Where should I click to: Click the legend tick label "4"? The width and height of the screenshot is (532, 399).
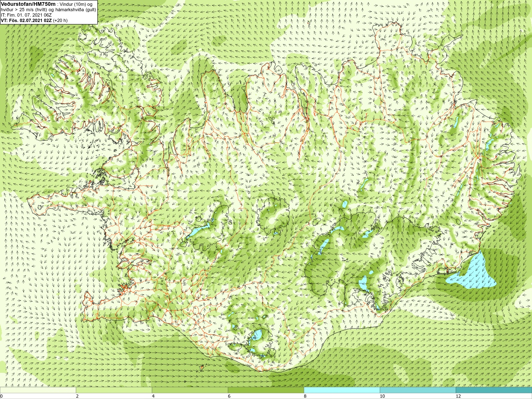coord(153,396)
